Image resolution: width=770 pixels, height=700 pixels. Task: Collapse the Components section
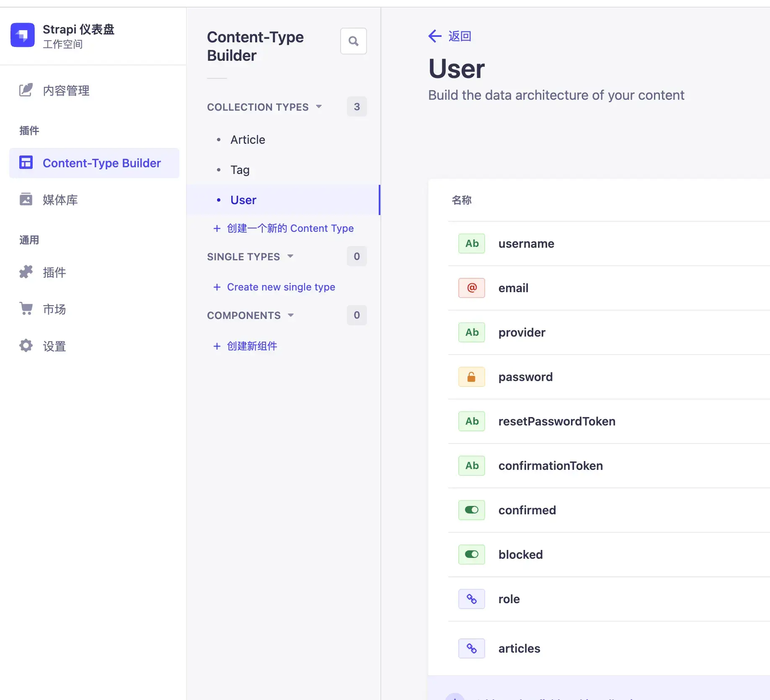point(291,315)
